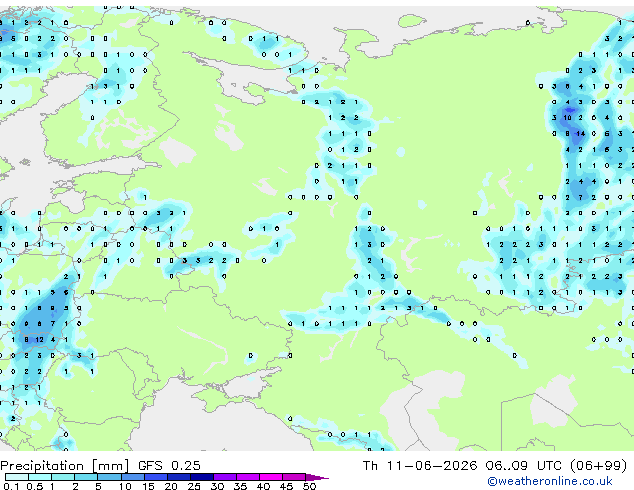
Task: Click the "(06+99)" forecast offset text
Action: pos(599,466)
